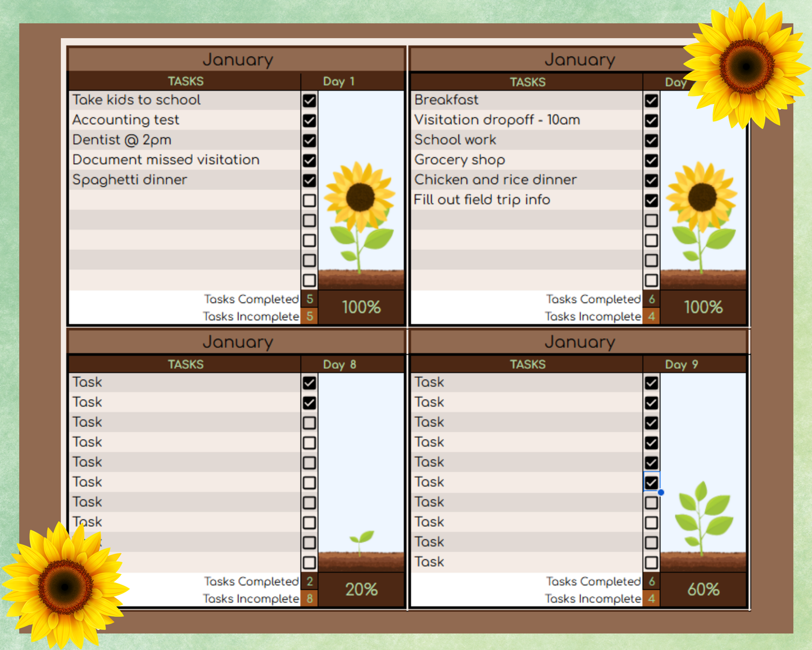Select the January title above Day 8

pos(237,342)
